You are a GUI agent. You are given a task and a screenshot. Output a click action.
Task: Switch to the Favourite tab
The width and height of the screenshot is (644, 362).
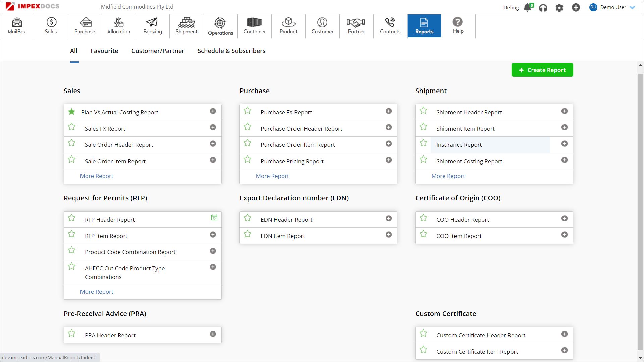(x=104, y=51)
